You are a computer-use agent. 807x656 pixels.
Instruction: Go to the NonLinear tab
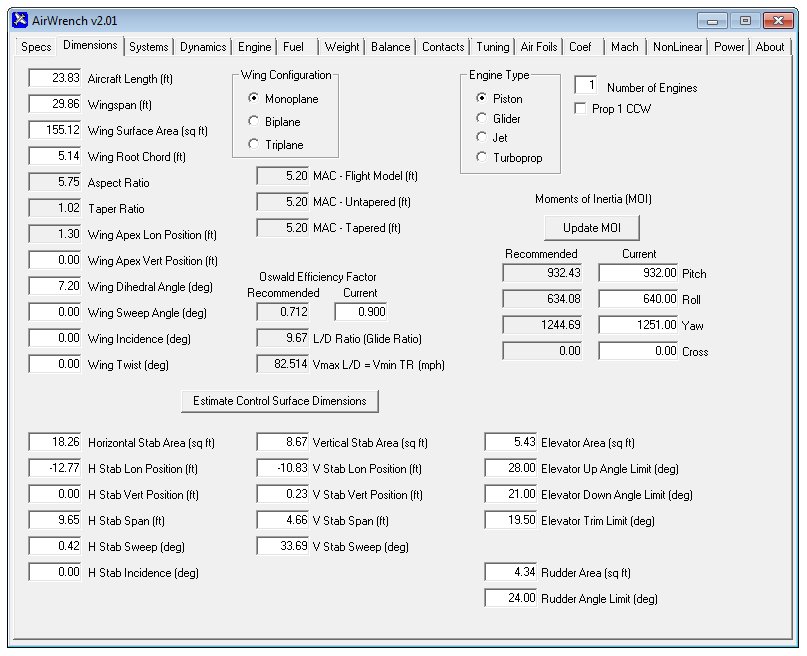click(x=680, y=46)
